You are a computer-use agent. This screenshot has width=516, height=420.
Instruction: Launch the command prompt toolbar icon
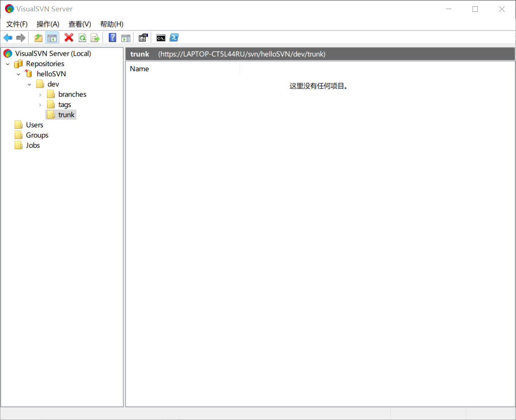[x=161, y=38]
